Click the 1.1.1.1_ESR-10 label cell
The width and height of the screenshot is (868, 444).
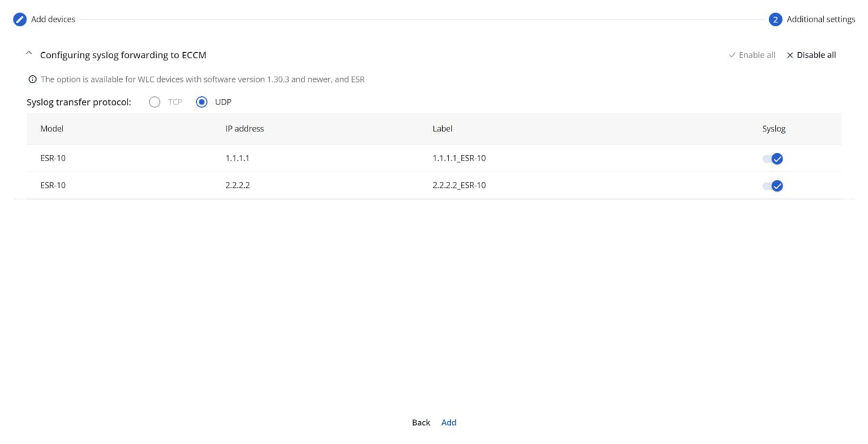[459, 159]
